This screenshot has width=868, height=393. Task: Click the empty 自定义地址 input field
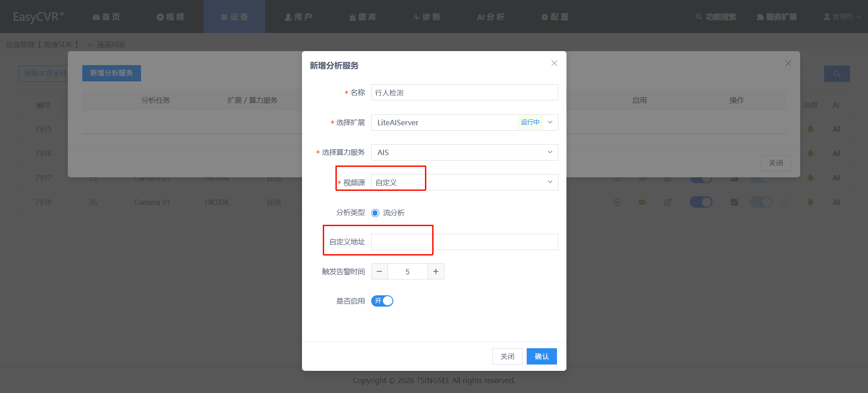click(464, 242)
